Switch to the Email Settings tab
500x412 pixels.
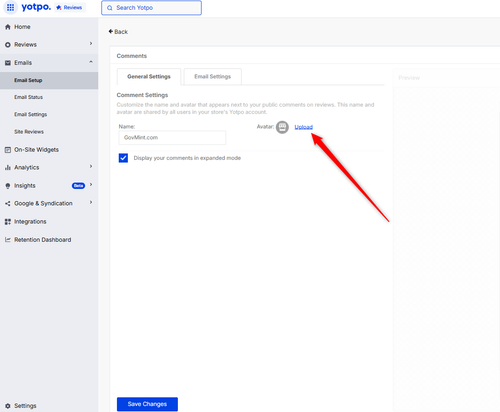coord(213,77)
